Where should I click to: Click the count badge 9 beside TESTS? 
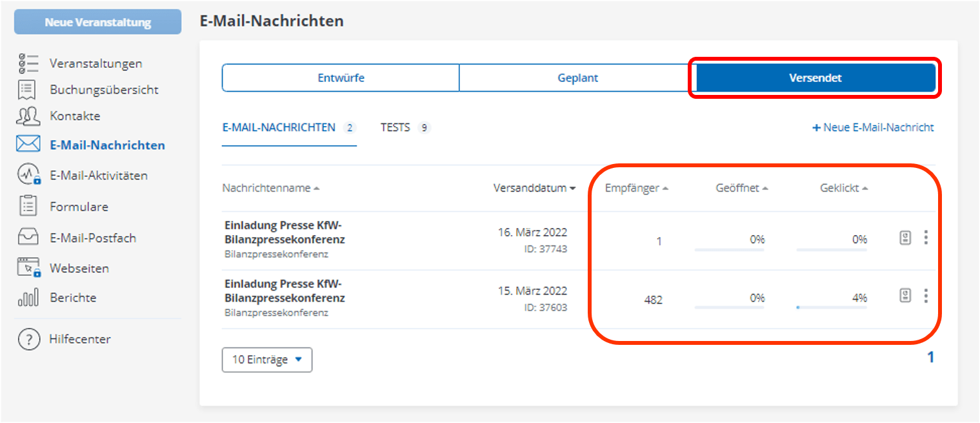[424, 128]
